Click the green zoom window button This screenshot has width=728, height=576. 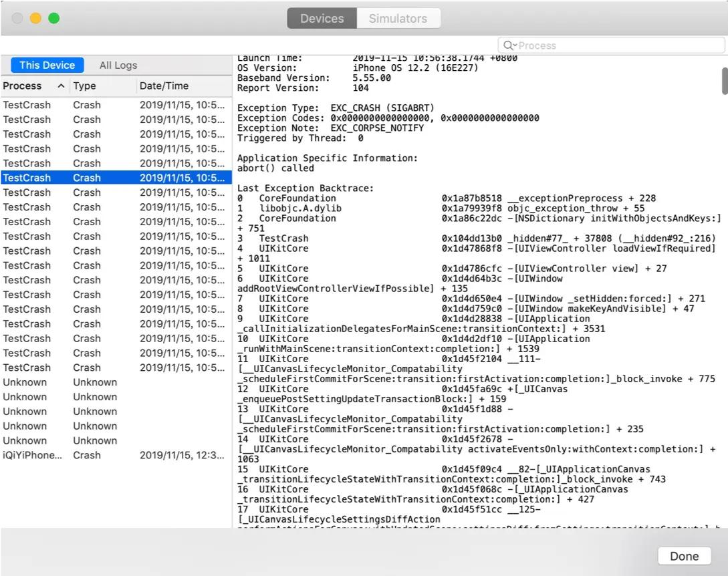53,19
